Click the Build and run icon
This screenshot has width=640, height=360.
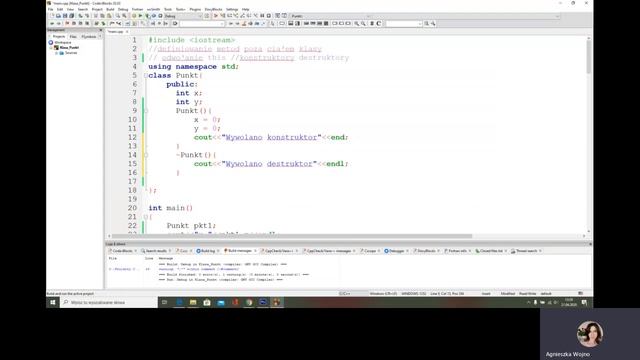click(x=148, y=16)
